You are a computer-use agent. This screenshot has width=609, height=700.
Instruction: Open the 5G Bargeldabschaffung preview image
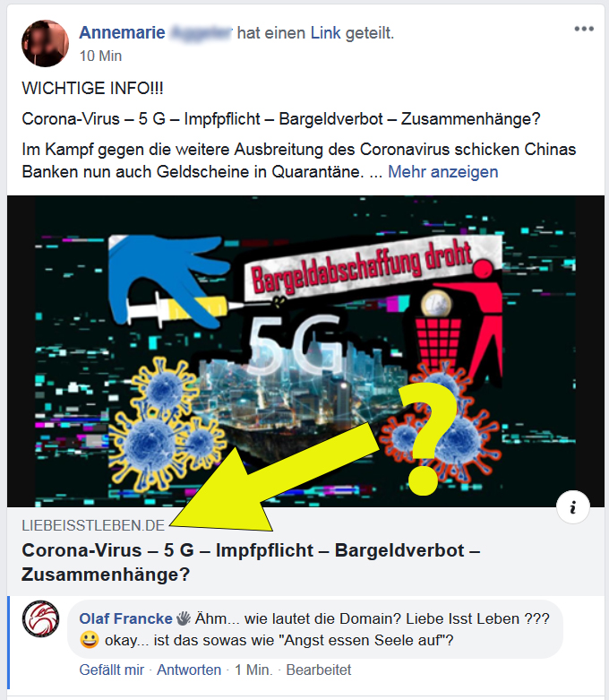(x=305, y=350)
